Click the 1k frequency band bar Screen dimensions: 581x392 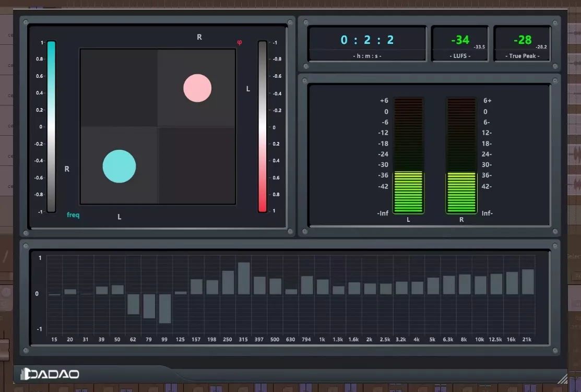point(323,287)
